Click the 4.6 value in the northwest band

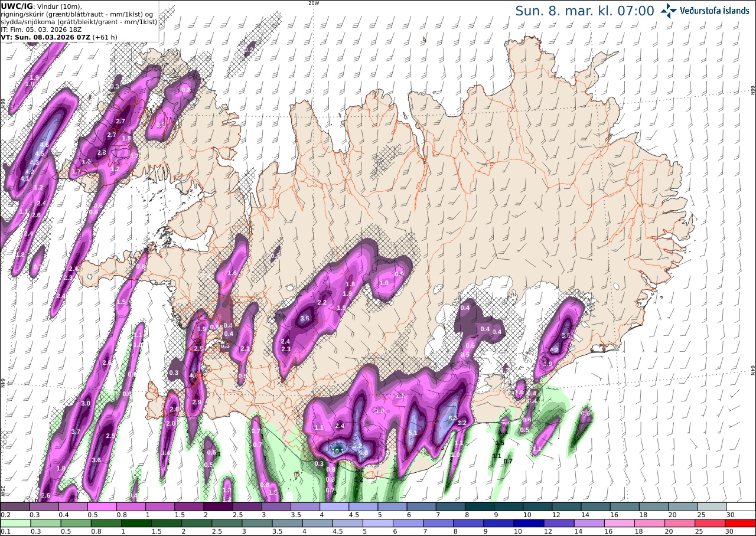point(44,145)
